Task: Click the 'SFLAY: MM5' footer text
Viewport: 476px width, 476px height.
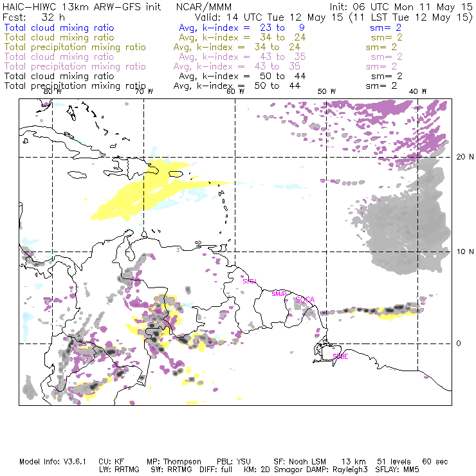Action: [x=397, y=470]
